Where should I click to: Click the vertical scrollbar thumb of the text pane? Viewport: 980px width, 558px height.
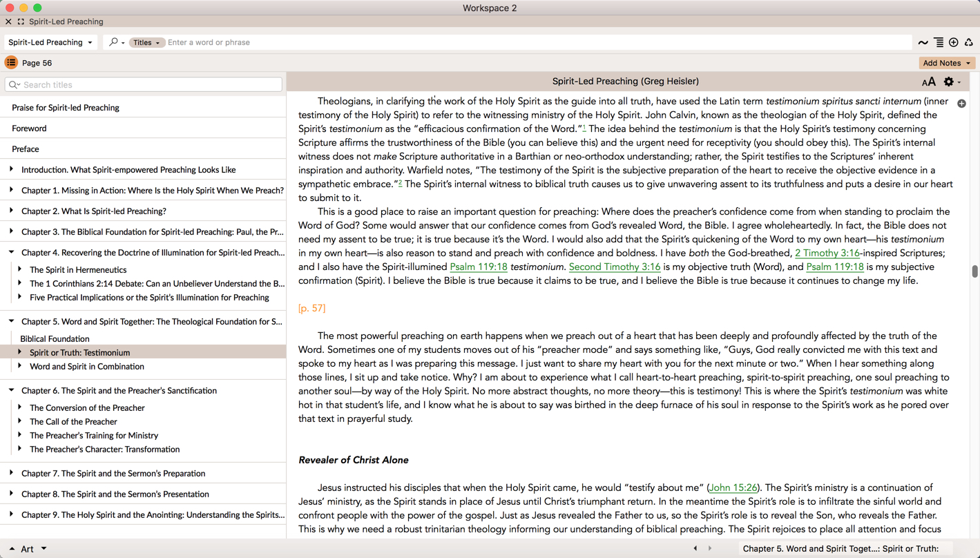coord(974,271)
